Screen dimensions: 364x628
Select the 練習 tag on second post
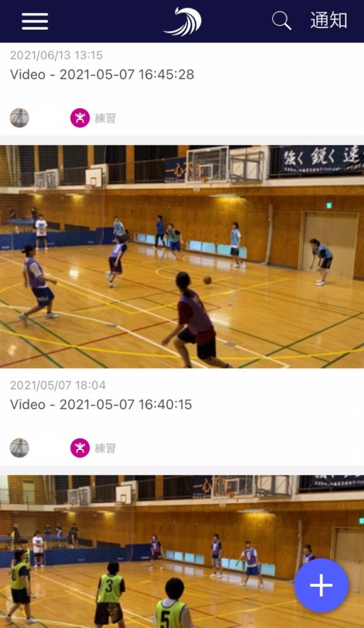[x=105, y=448]
